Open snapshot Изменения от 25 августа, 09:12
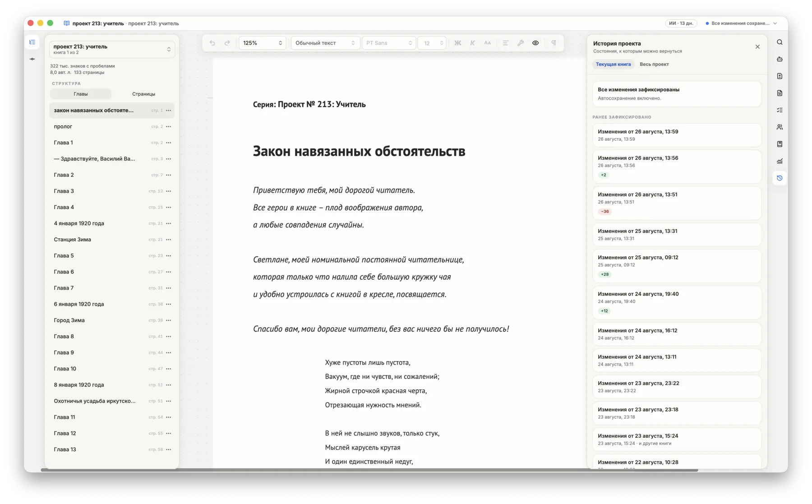This screenshot has width=812, height=504. point(677,266)
